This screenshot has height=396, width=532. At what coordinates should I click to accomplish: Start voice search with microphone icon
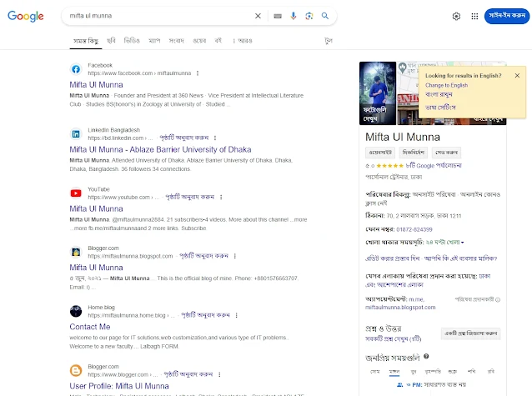point(294,16)
